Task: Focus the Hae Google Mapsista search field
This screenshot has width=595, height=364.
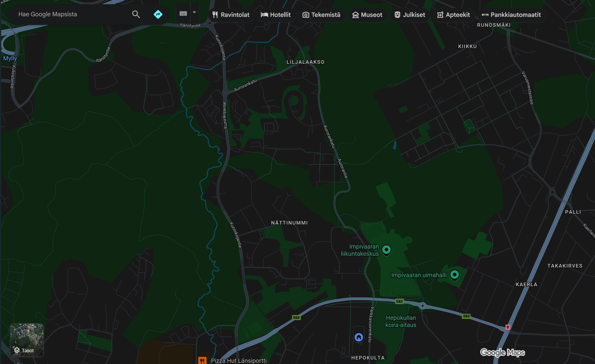Action: pos(72,14)
